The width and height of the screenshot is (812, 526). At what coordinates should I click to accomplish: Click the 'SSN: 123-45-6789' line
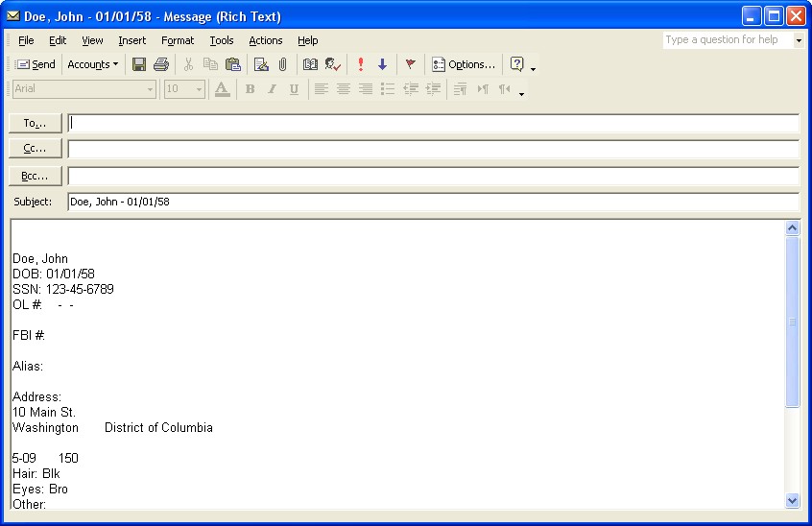click(63, 290)
